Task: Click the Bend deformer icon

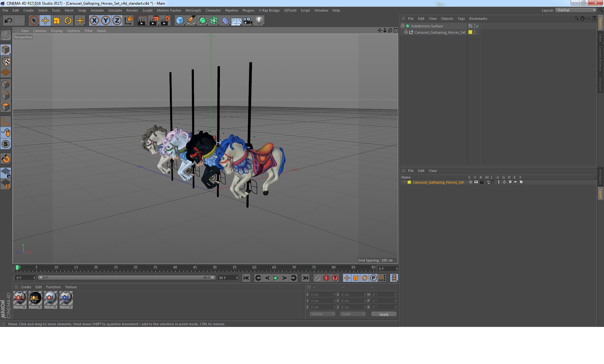Action: pos(225,21)
